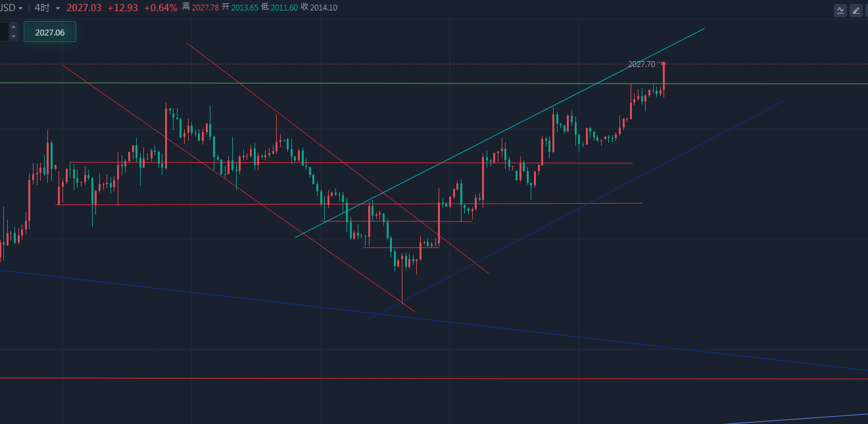Select the pencil drawing tool icon
The height and width of the screenshot is (424, 868).
pos(856,10)
